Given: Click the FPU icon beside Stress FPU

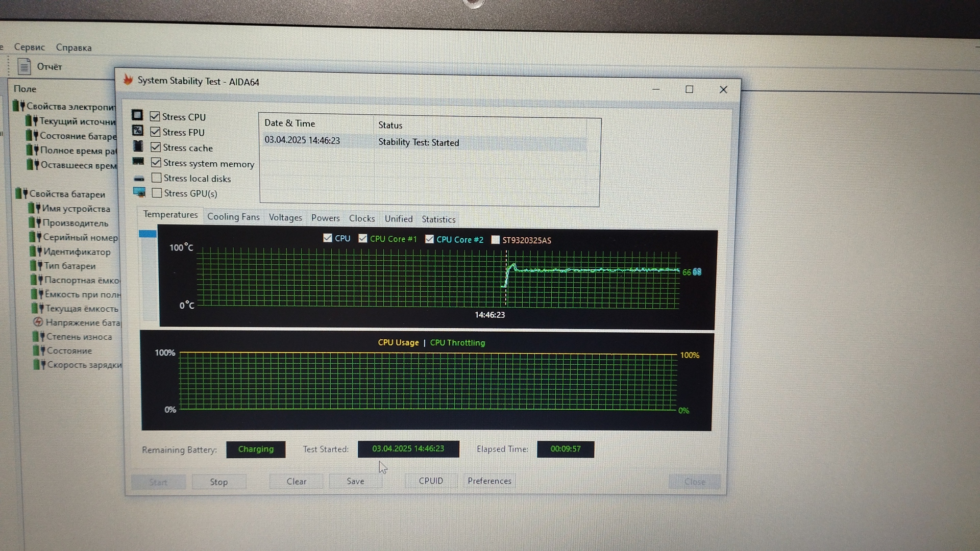Looking at the screenshot, I should [x=138, y=131].
